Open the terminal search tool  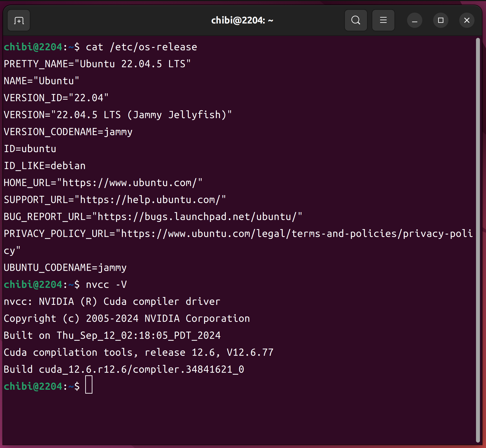pos(356,20)
